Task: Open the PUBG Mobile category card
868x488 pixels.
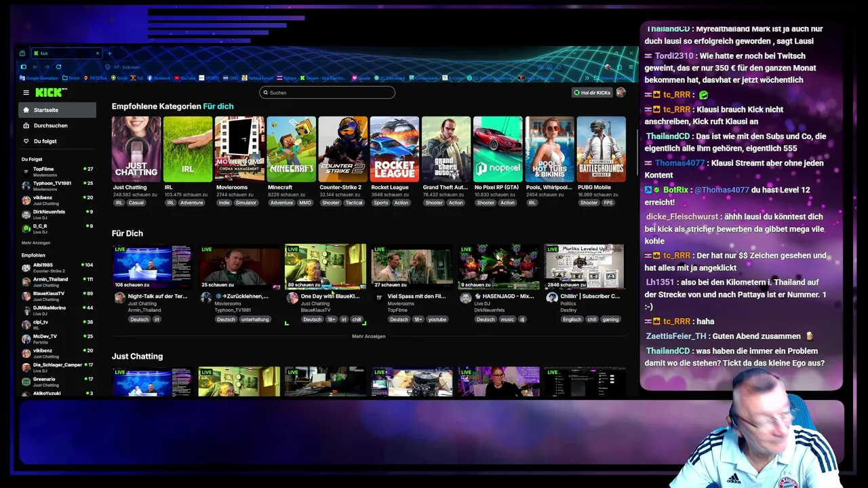Action: (x=601, y=149)
